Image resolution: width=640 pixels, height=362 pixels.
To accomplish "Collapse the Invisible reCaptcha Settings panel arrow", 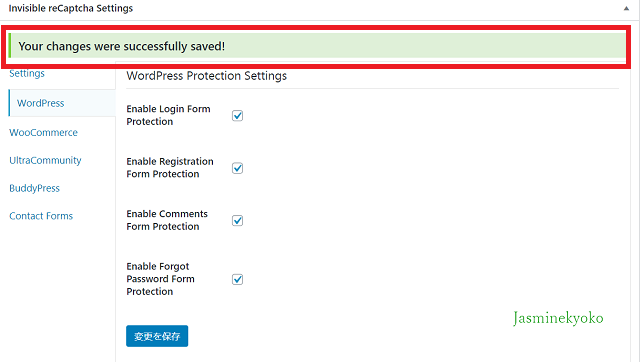I will tap(626, 9).
